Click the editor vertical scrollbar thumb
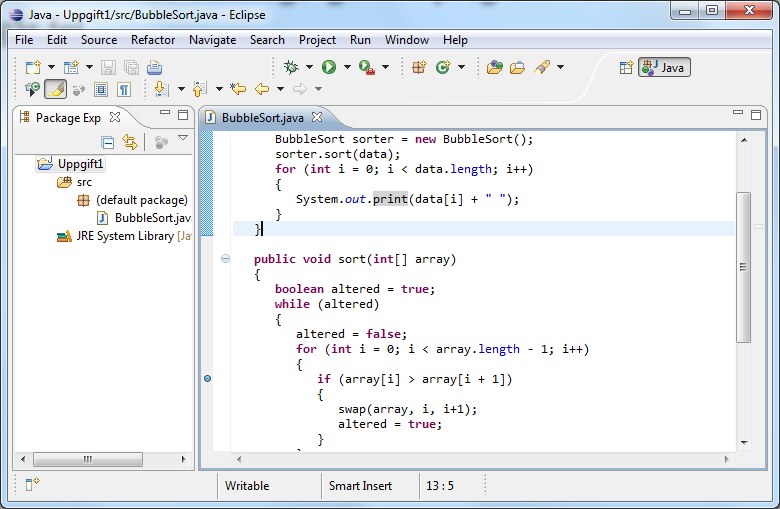 pos(743,267)
